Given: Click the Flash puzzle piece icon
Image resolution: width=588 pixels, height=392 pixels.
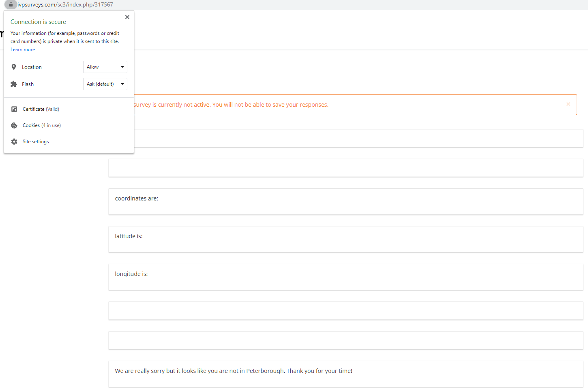Looking at the screenshot, I should coord(14,84).
